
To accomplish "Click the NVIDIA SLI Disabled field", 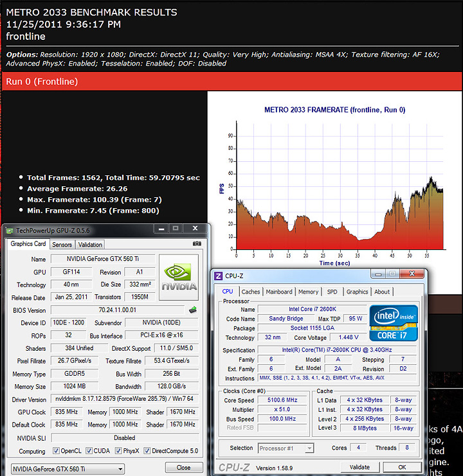I will (125, 437).
